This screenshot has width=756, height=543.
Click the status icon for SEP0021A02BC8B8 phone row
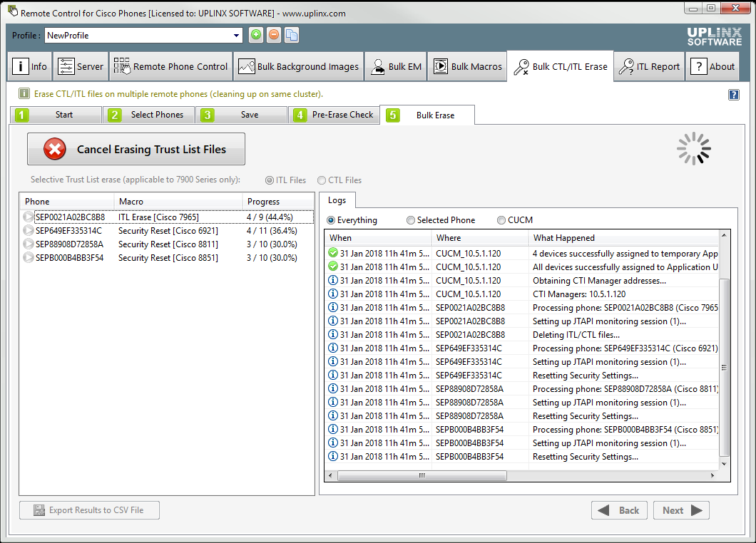(29, 217)
